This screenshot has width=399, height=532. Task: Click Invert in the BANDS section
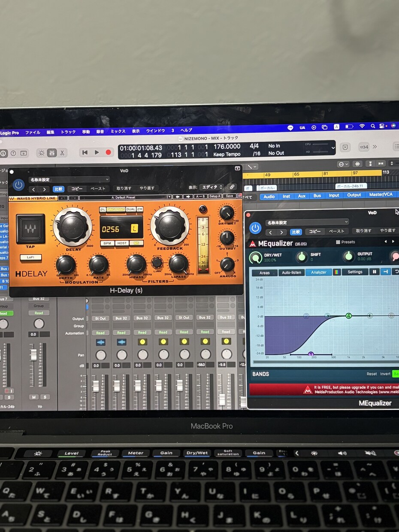385,374
